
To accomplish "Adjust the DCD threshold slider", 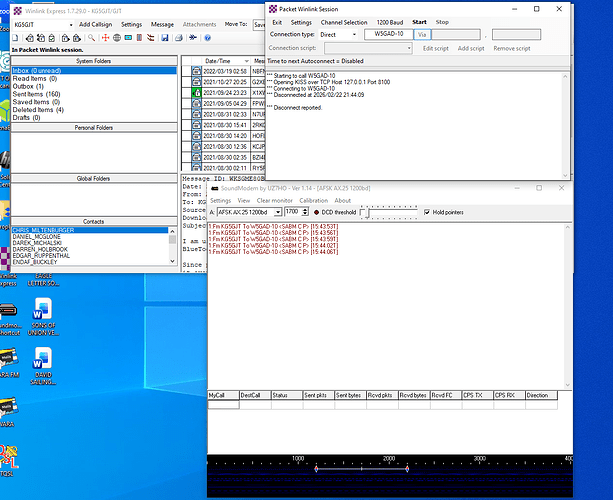I will click(365, 212).
